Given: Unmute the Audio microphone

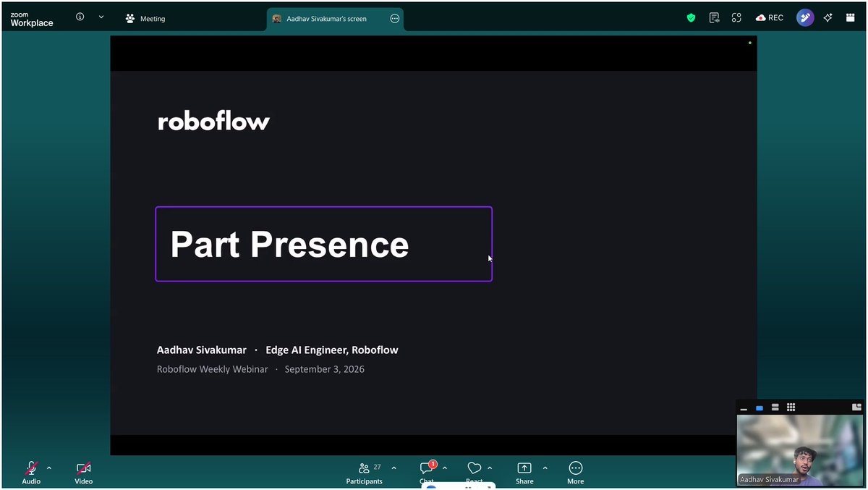Looking at the screenshot, I should coord(31,473).
